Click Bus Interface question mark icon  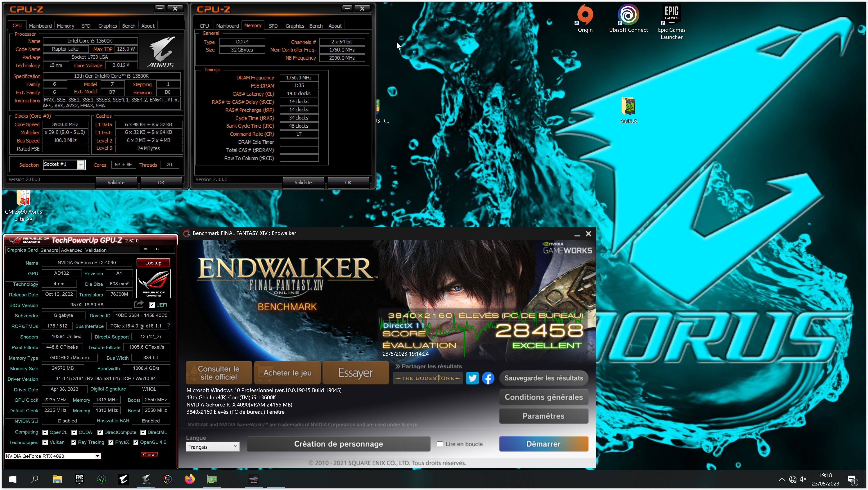tap(169, 326)
